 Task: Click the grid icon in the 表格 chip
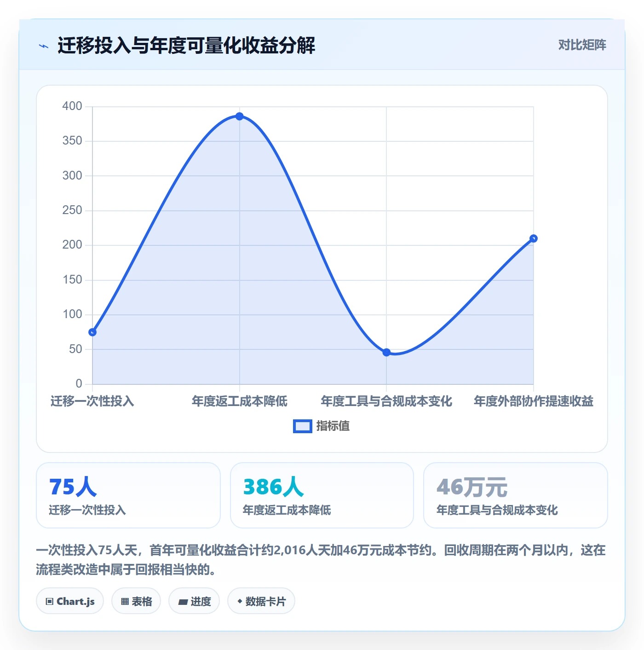125,602
